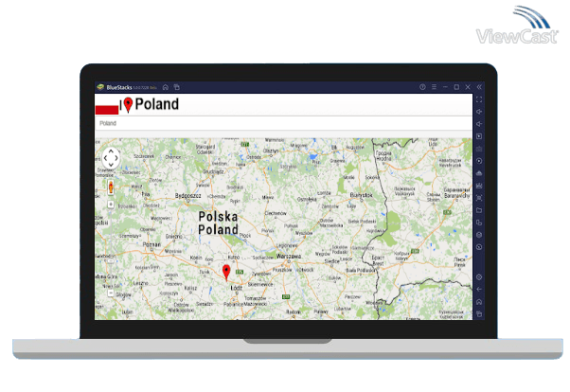Click Warszawa label on map
The height and width of the screenshot is (392, 570).
tap(289, 256)
